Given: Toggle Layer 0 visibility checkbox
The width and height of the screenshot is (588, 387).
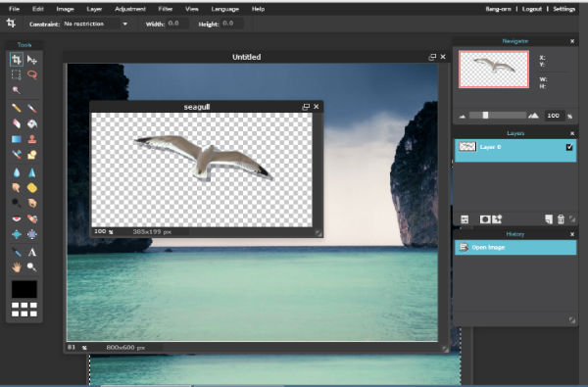Looking at the screenshot, I should [569, 147].
